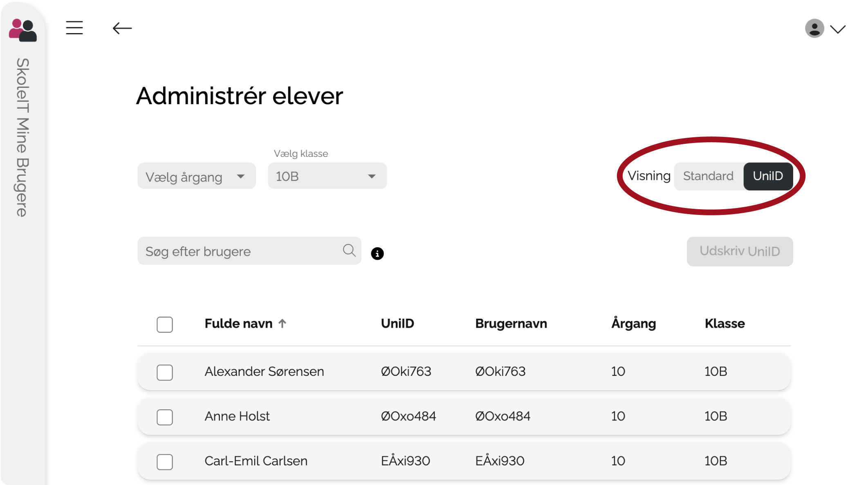Expand the user account chevron menu
Image resolution: width=868 pixels, height=485 pixels.
point(838,29)
